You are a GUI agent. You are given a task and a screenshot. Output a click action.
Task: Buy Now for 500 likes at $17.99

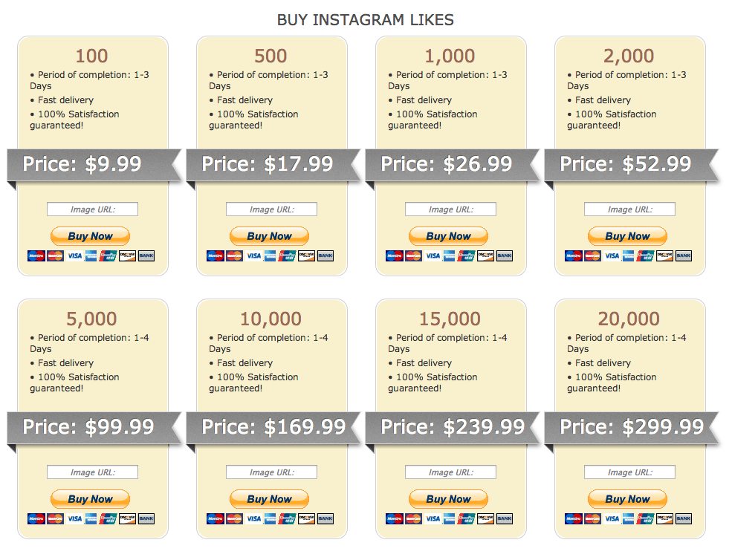pos(269,236)
